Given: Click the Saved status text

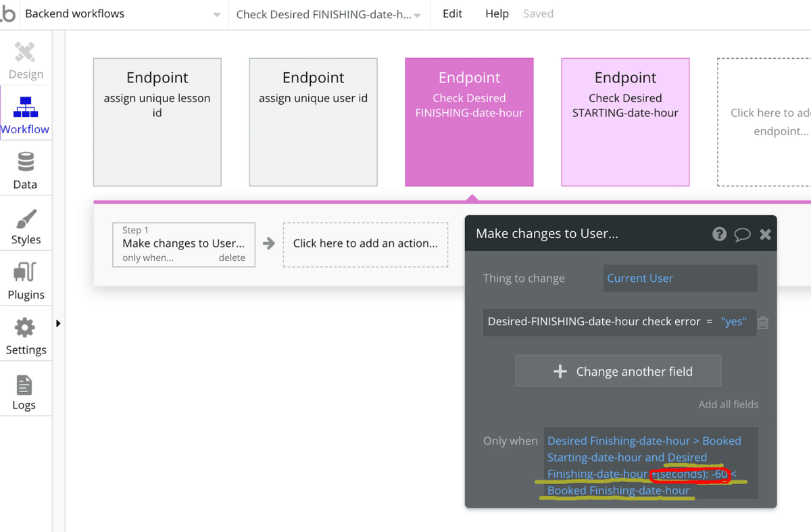Looking at the screenshot, I should click(x=538, y=14).
